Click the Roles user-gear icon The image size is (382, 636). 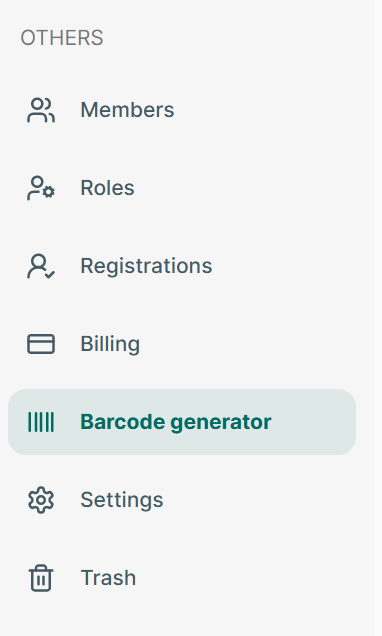[x=41, y=188]
